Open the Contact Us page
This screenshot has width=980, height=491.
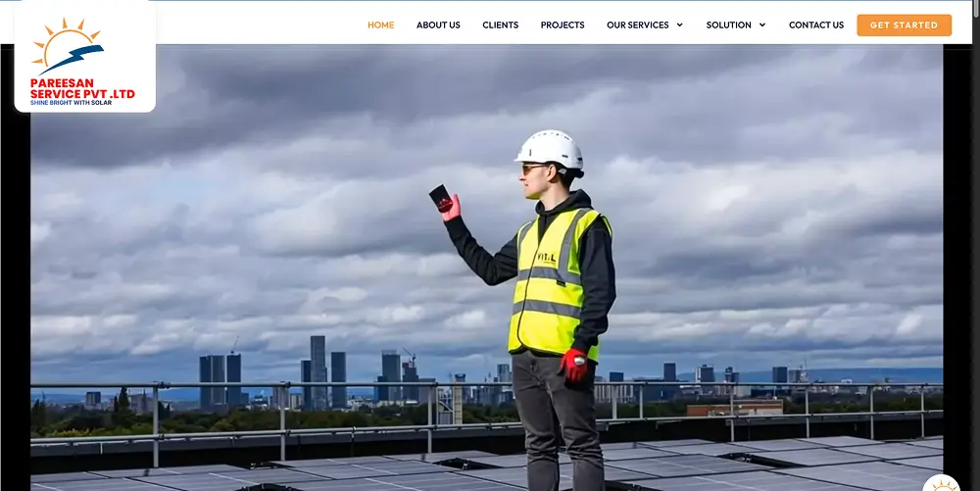click(815, 25)
